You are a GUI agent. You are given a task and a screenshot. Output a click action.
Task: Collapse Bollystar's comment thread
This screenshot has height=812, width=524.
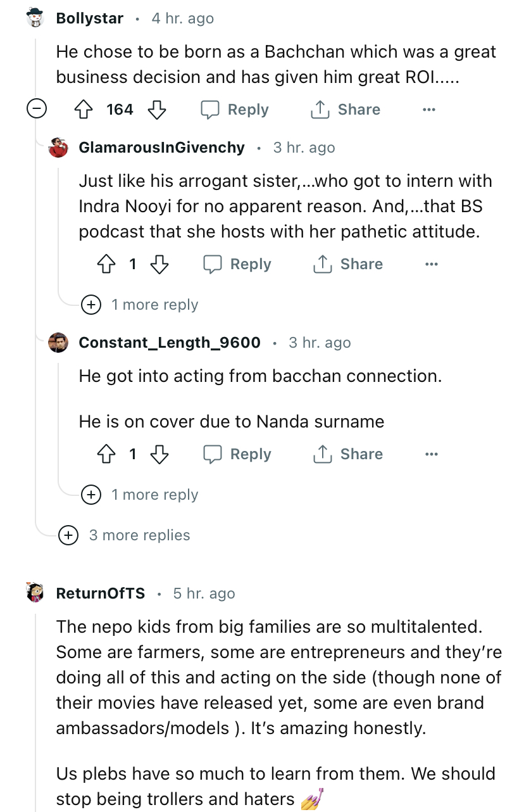(x=35, y=110)
